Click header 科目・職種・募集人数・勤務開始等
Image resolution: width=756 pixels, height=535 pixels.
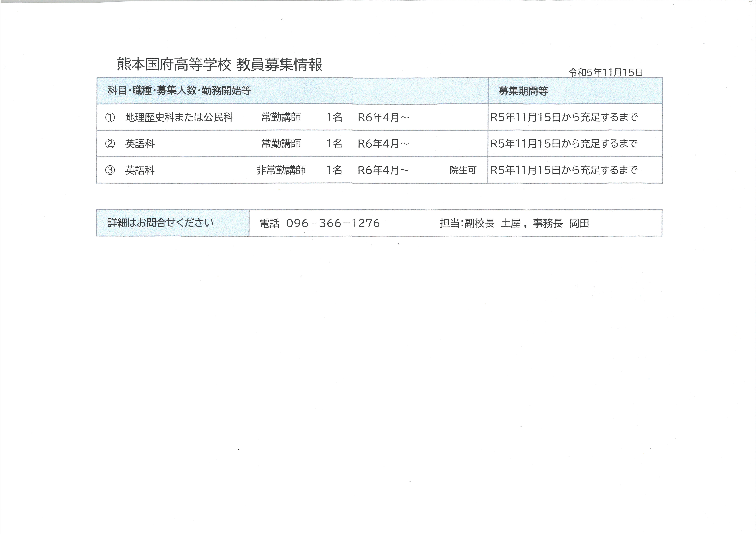[x=179, y=91]
